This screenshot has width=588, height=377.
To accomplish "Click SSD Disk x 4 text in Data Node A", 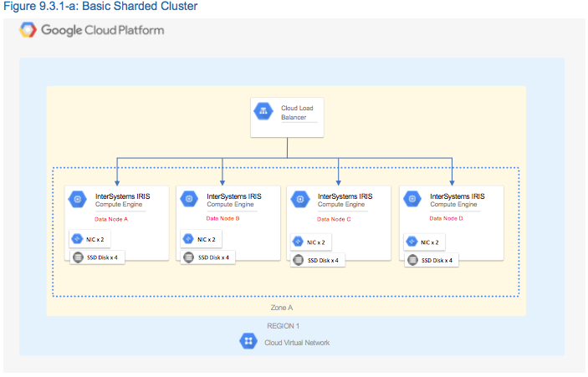I will [x=102, y=257].
